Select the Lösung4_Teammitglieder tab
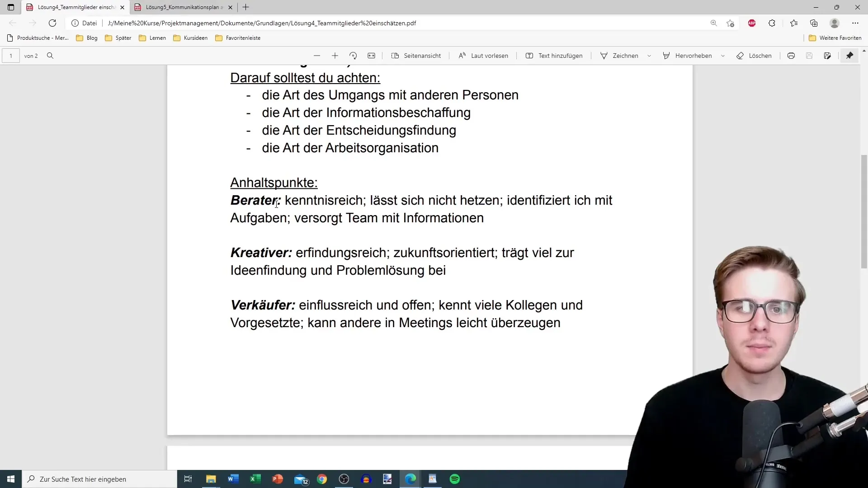The width and height of the screenshot is (868, 488). pyautogui.click(x=75, y=7)
